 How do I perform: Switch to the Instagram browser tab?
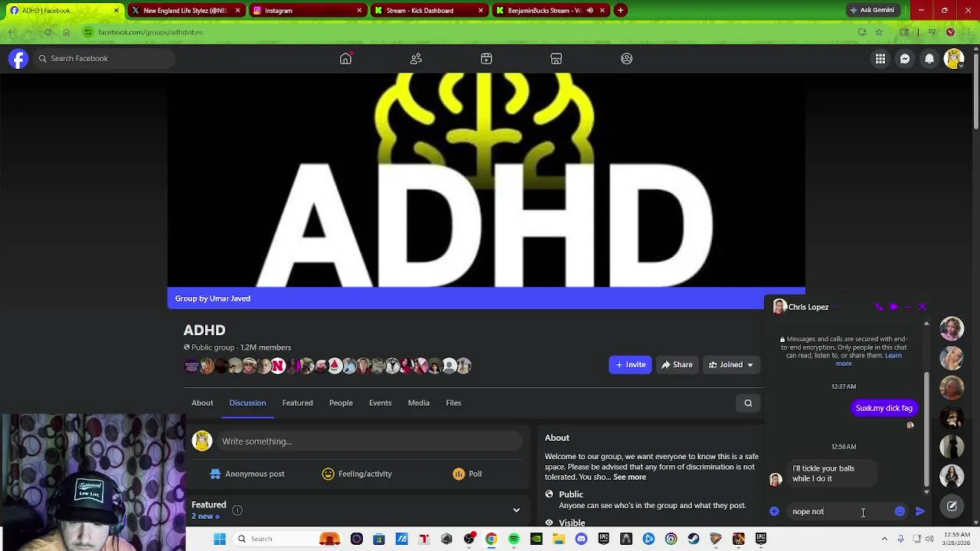coord(306,11)
